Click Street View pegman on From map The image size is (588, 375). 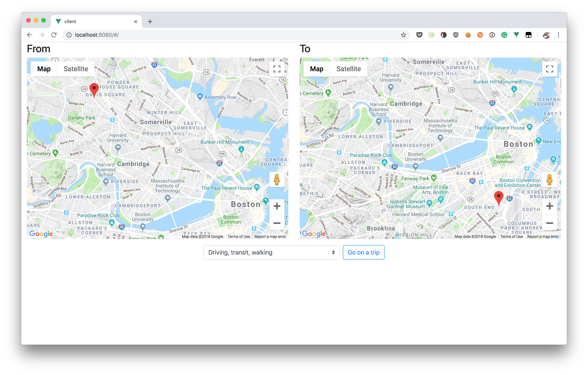tap(277, 180)
